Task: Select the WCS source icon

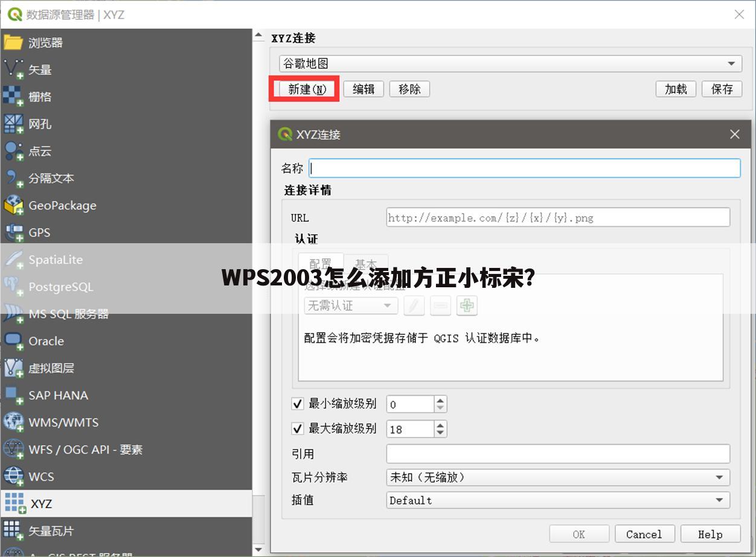Action: point(13,477)
